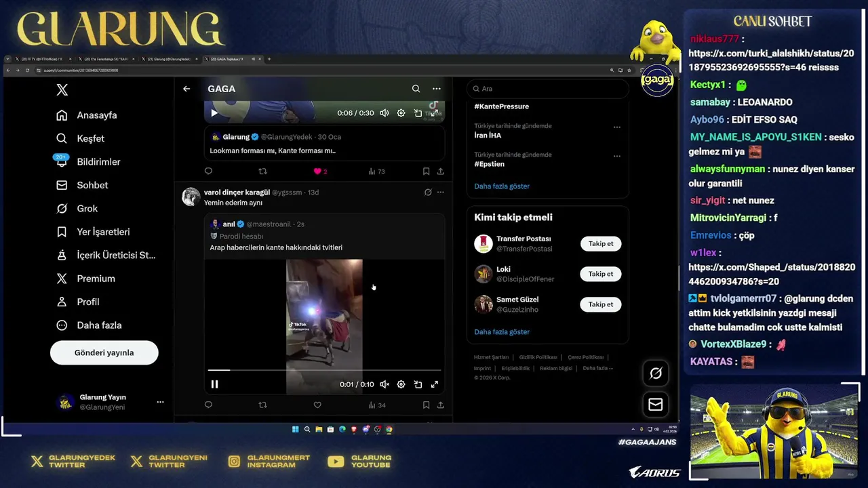
Task: Open floating messages envelope button
Action: pyautogui.click(x=656, y=405)
